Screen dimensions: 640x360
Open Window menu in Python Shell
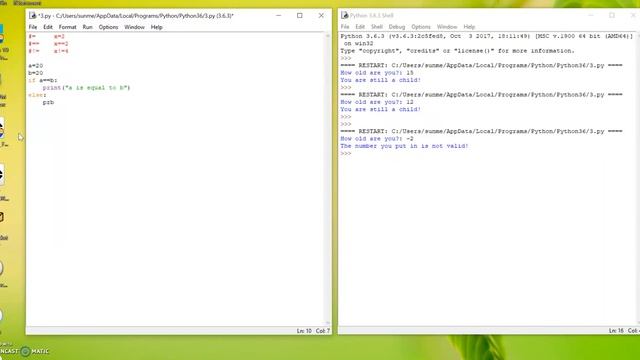[447, 27]
